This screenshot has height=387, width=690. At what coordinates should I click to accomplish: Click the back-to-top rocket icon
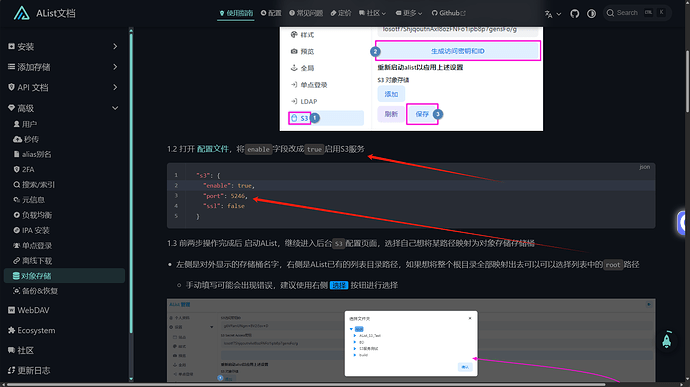point(667,339)
